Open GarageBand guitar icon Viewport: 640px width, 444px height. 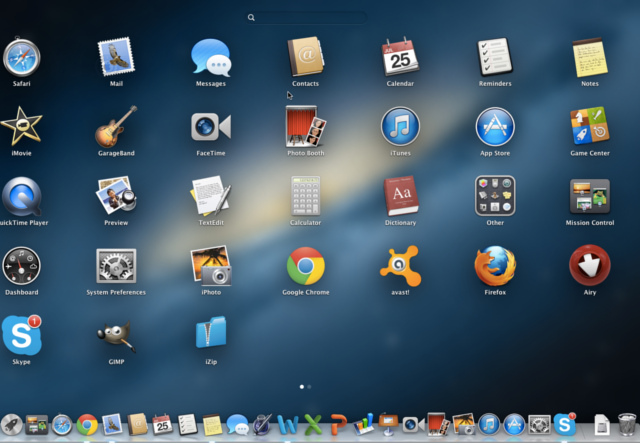pyautogui.click(x=116, y=127)
